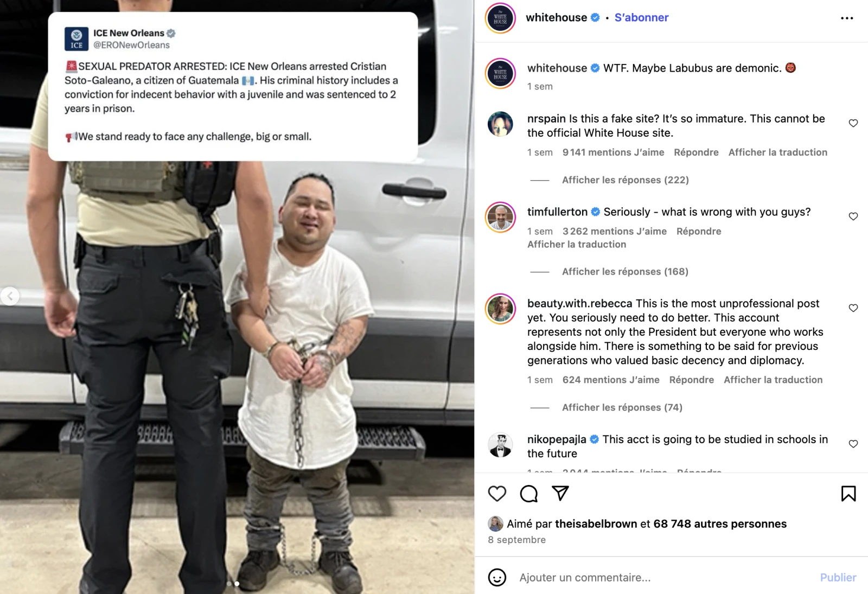Save post with the bookmark icon
Viewport: 868px width, 594px height.
(x=848, y=494)
